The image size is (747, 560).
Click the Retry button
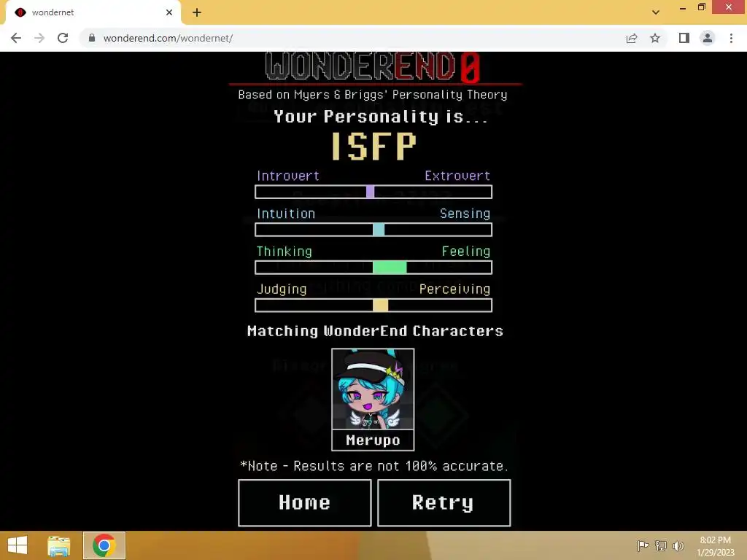(x=444, y=503)
